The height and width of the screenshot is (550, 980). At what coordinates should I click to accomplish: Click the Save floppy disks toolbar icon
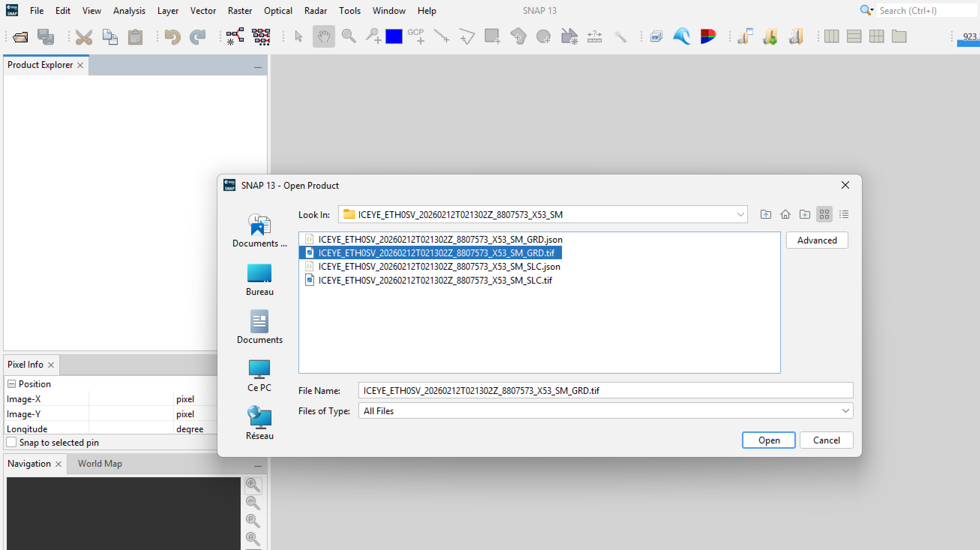click(x=46, y=37)
